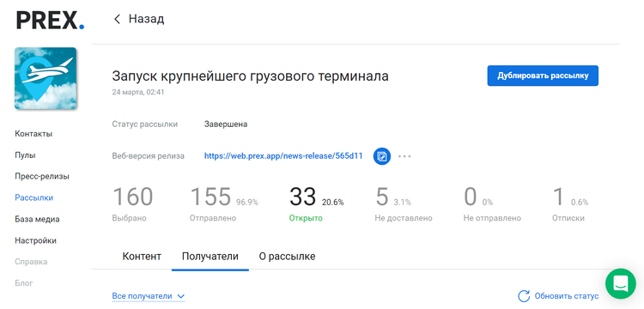This screenshot has height=309, width=644.
Task: Select the Получатели tab
Action: click(210, 257)
